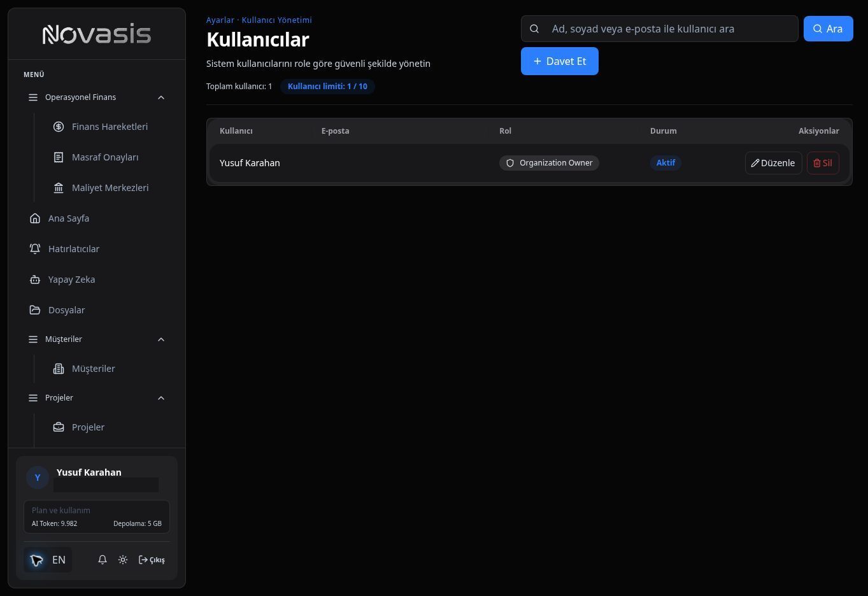The height and width of the screenshot is (596, 868).
Task: Collapse the Projeler menu group
Action: [161, 398]
